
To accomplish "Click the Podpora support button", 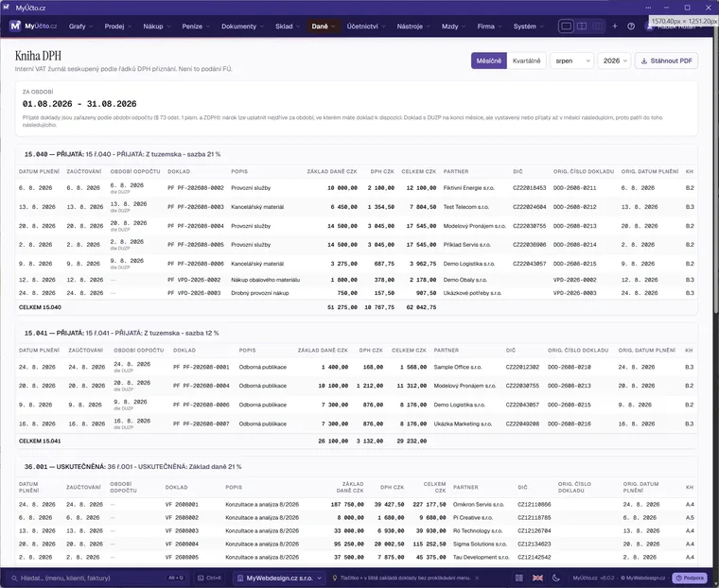I will click(691, 578).
